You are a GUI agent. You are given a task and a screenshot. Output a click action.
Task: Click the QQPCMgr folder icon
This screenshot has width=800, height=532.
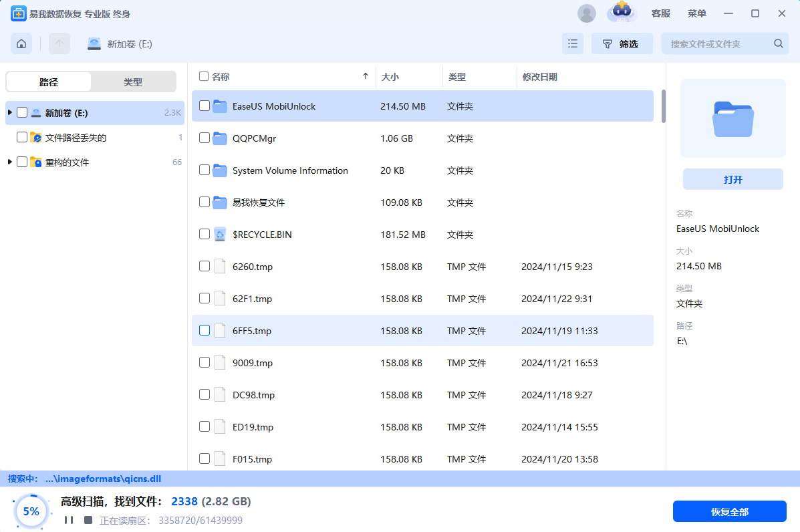tap(220, 138)
